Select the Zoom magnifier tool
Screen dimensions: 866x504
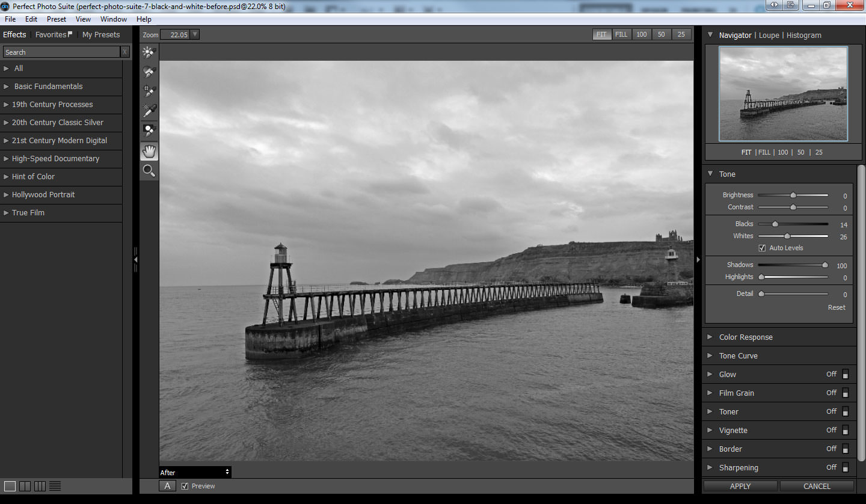click(149, 171)
